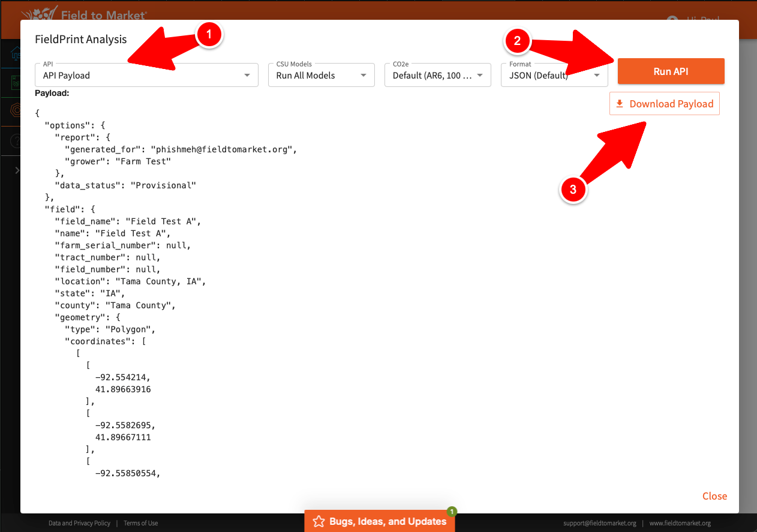This screenshot has width=757, height=532.
Task: Expand the left sidebar chevron
Action: coord(17,171)
